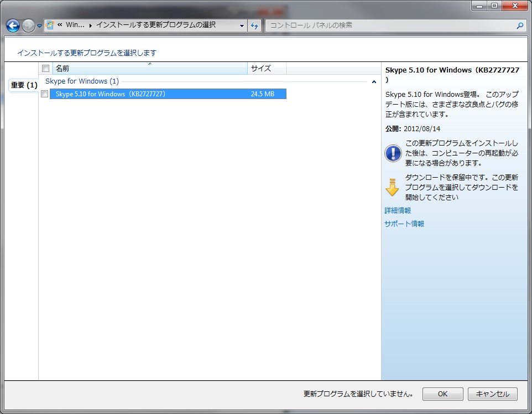Click the magnifier search icon

tap(519, 25)
